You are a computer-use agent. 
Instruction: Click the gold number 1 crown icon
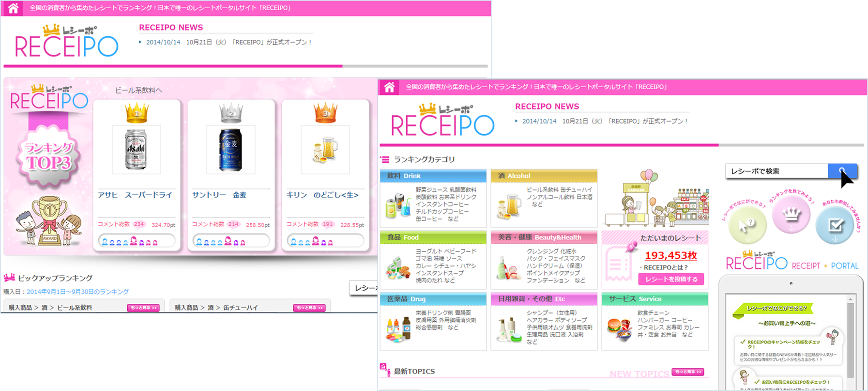click(137, 113)
